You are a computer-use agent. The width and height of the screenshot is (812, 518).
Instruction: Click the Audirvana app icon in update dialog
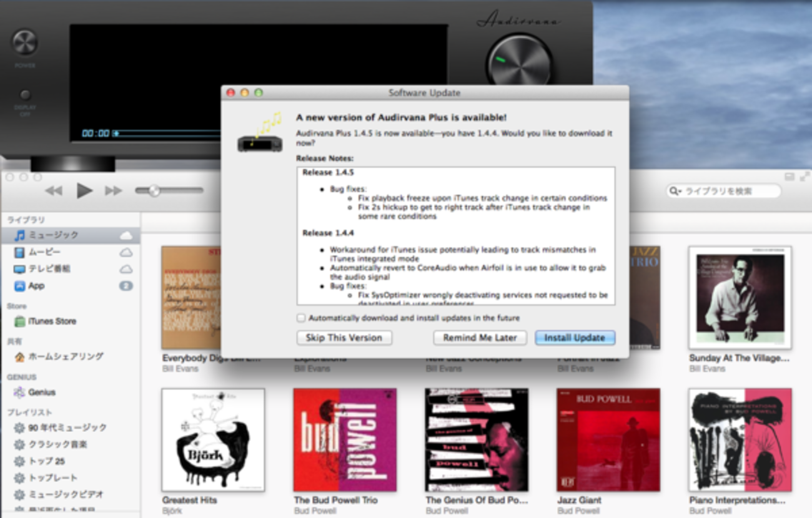point(260,133)
